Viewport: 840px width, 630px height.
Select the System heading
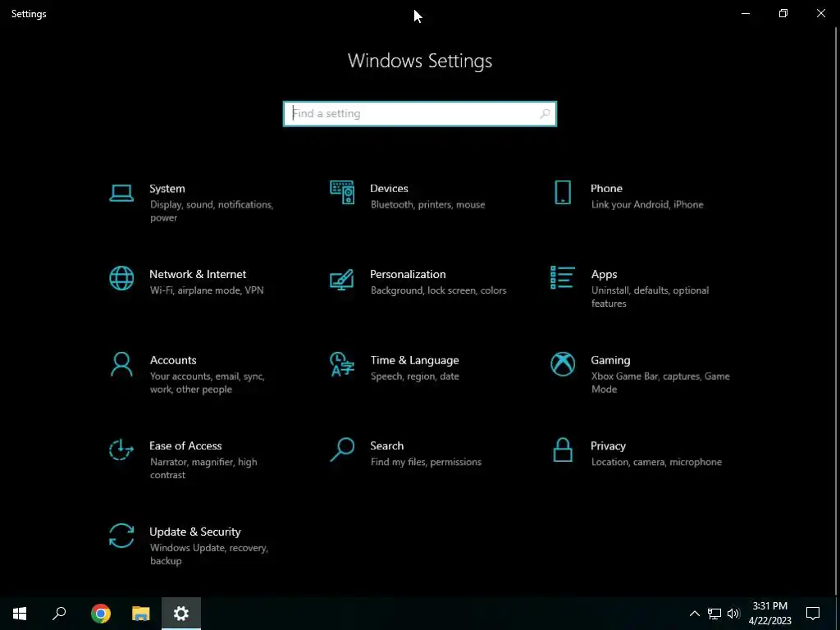tap(167, 189)
